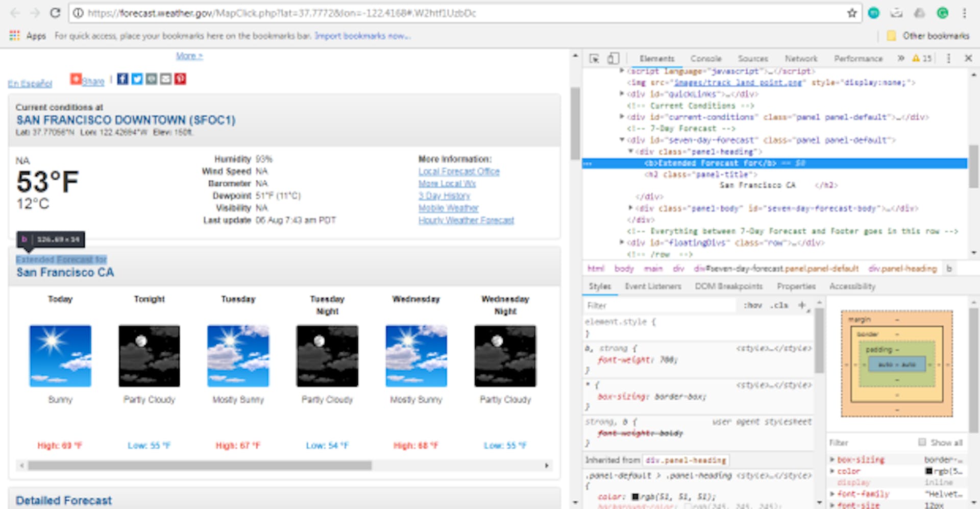Open Chrome menu with three dots
This screenshot has height=509, width=980.
click(964, 13)
